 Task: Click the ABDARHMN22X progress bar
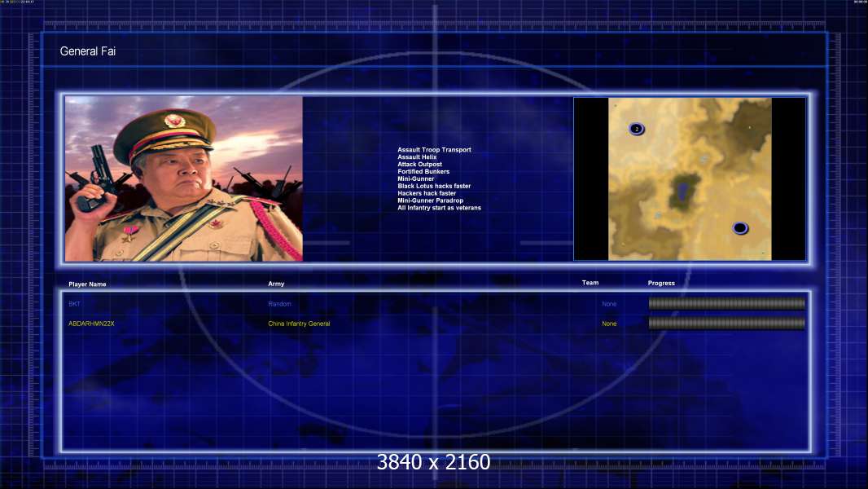click(x=727, y=324)
